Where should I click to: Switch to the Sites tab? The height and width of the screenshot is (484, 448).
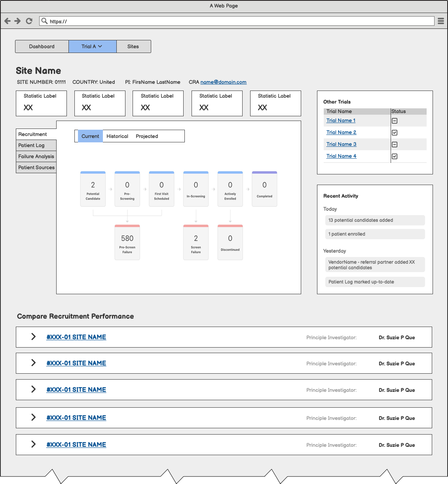133,46
